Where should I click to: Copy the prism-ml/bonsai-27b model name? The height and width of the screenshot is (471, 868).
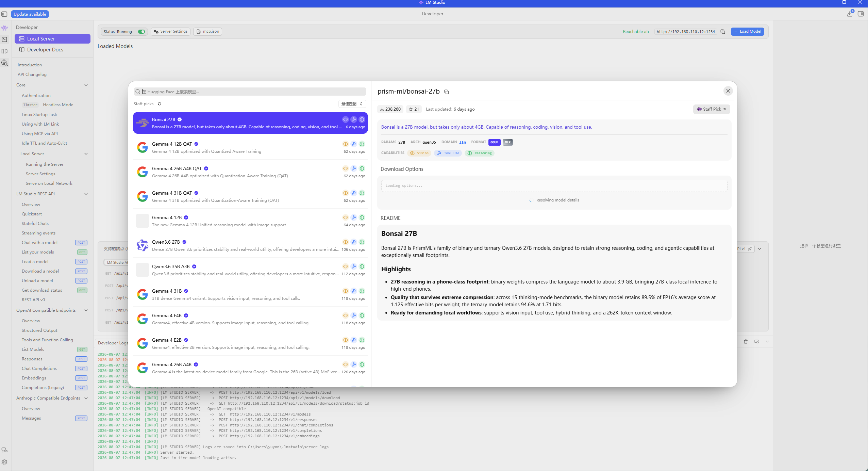[447, 92]
